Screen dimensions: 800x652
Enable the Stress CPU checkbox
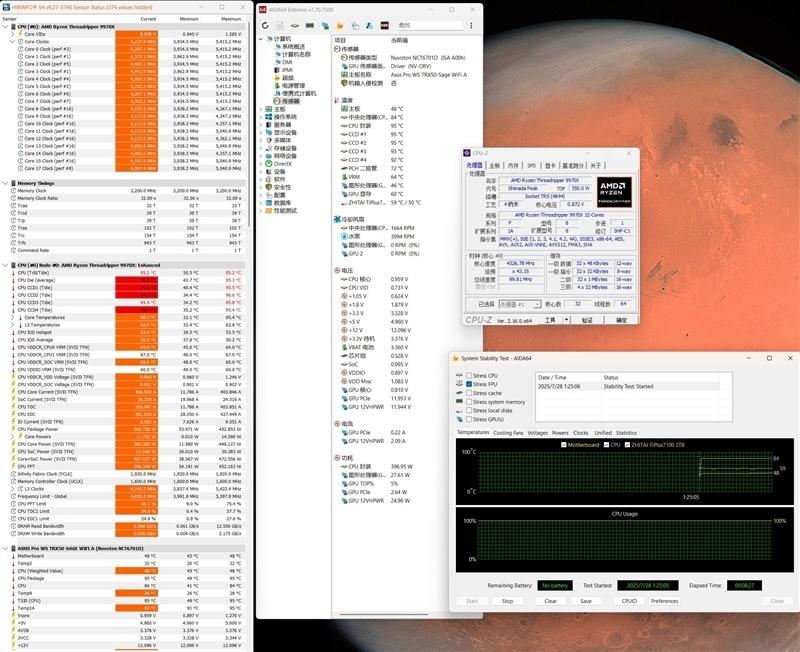[x=470, y=376]
